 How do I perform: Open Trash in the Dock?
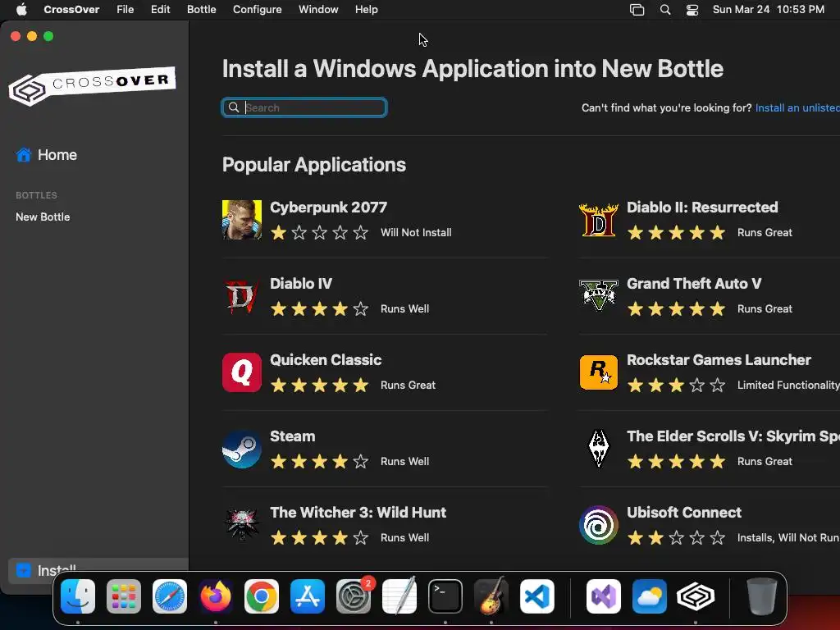click(762, 596)
